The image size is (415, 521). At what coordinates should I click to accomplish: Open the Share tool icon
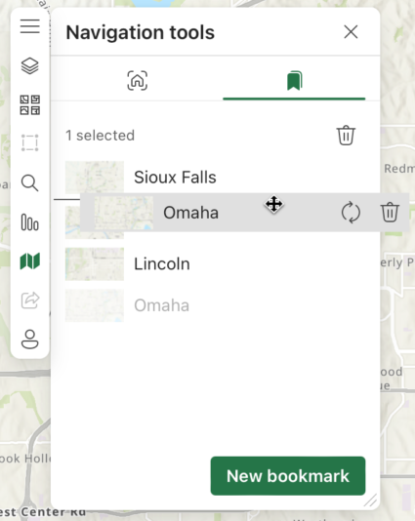click(30, 300)
